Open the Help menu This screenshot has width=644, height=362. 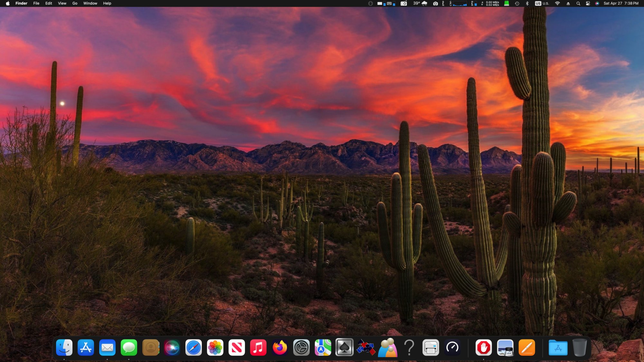click(107, 3)
